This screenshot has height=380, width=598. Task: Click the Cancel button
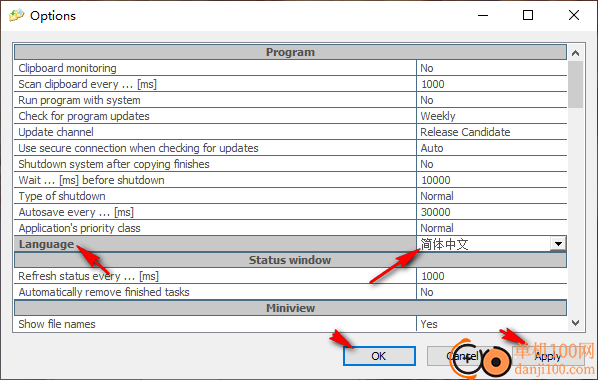(463, 356)
